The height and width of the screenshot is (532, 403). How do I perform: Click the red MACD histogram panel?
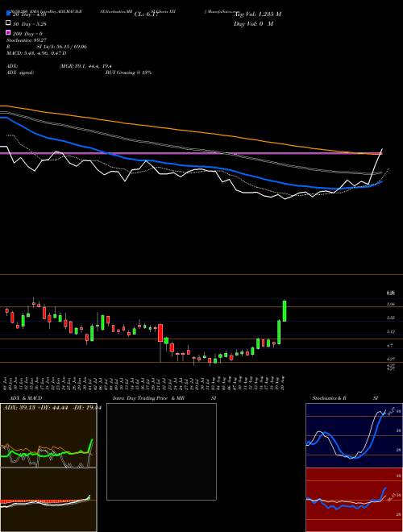[x=48, y=500]
